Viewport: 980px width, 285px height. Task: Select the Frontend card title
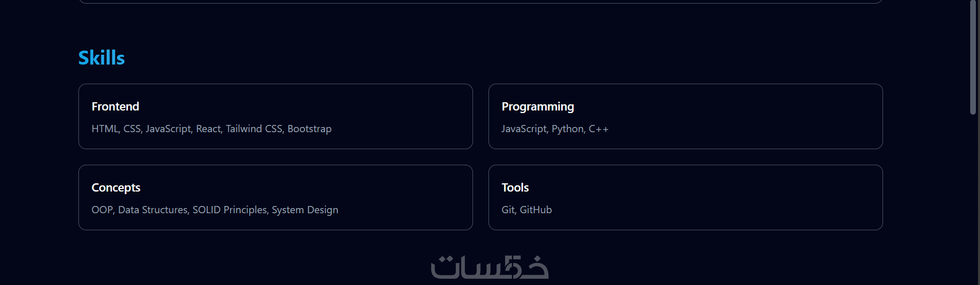coord(116,106)
